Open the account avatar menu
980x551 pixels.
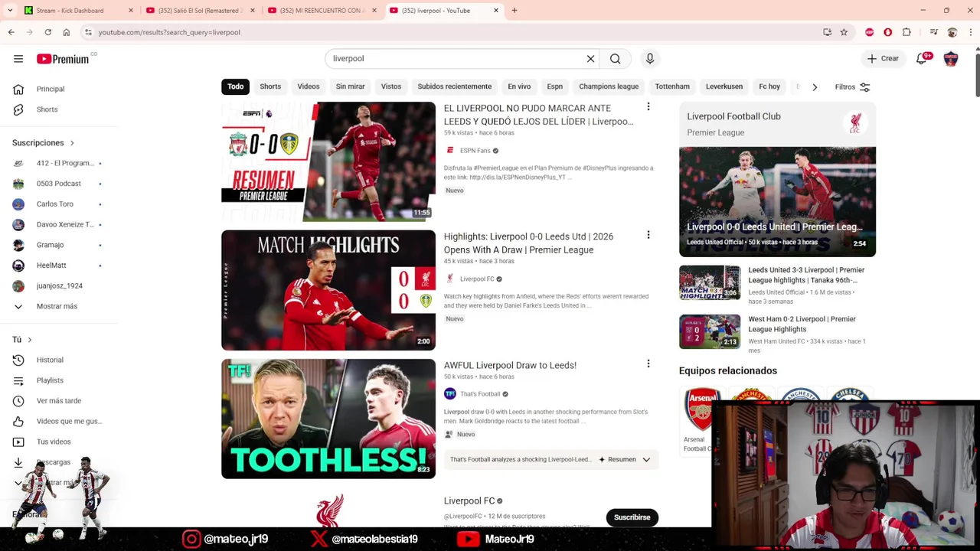pyautogui.click(x=951, y=59)
